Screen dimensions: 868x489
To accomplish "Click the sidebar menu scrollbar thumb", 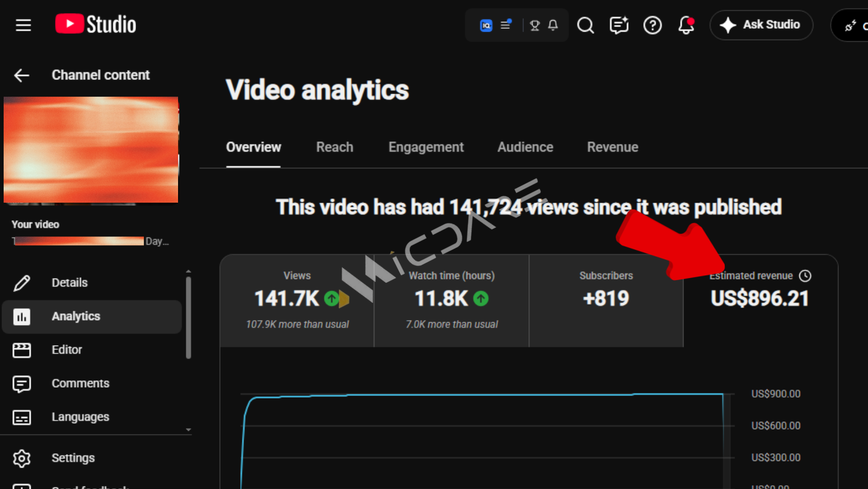I will pos(188,318).
